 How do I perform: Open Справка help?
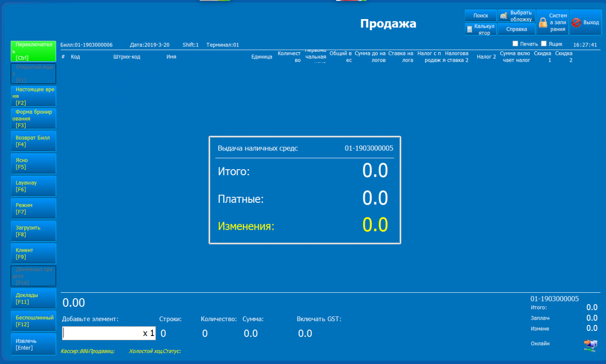516,29
